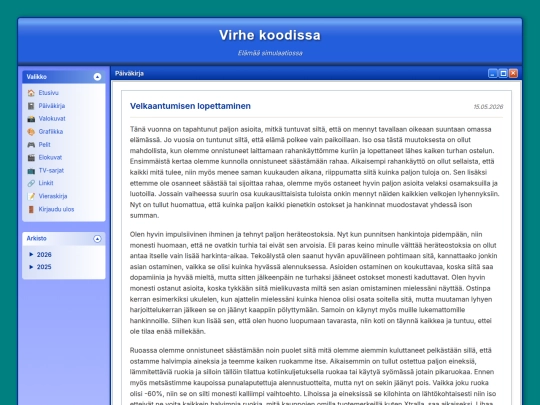Open the Elokuvat page

(50, 157)
